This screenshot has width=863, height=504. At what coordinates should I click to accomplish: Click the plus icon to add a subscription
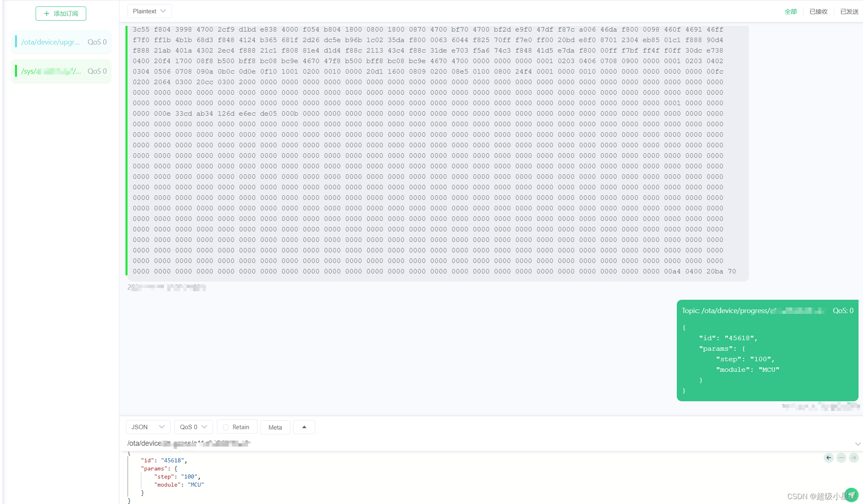pos(47,13)
